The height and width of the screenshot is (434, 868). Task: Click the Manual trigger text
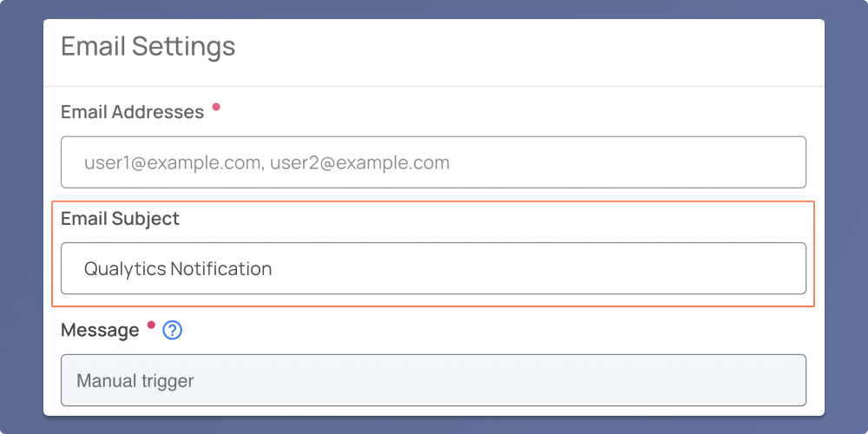click(135, 381)
